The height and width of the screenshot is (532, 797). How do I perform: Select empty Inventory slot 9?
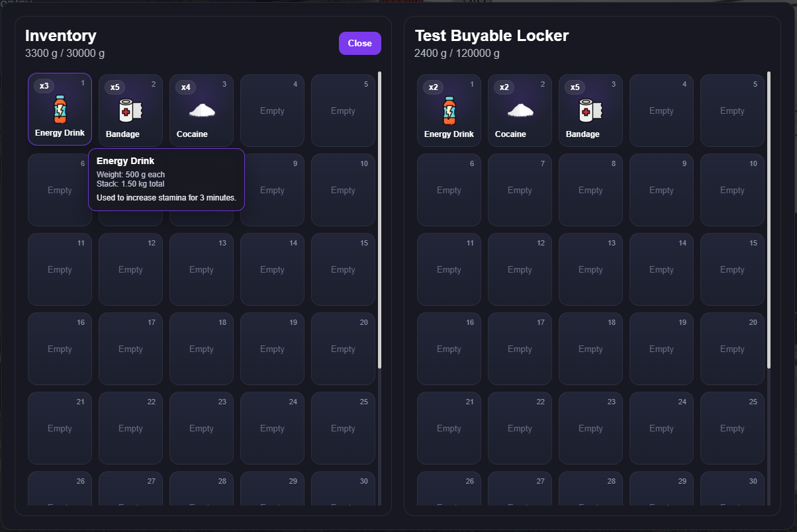272,190
